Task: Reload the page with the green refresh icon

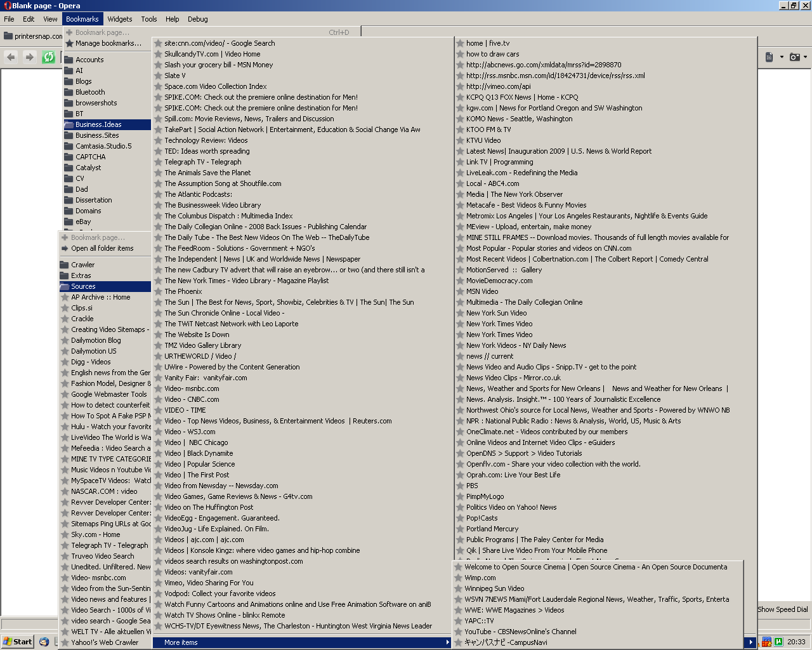Action: coord(48,57)
